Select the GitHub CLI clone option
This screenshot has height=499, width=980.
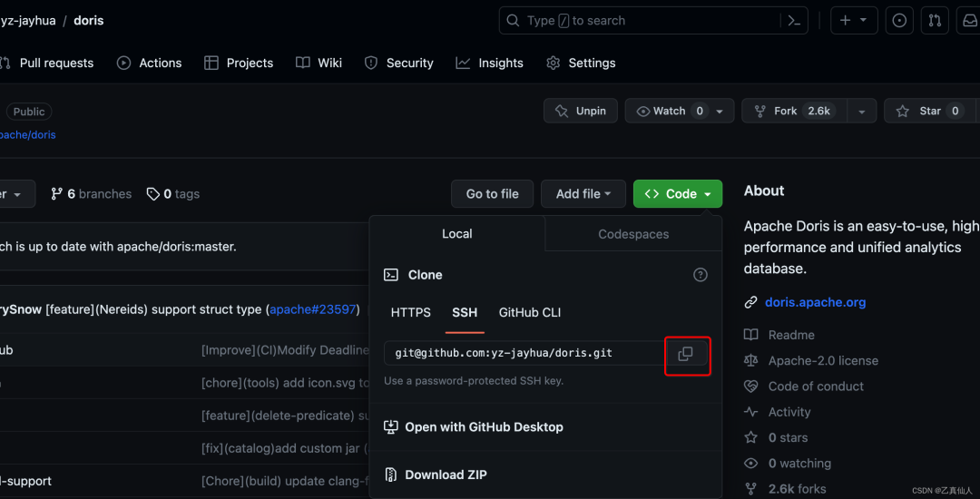pos(530,312)
